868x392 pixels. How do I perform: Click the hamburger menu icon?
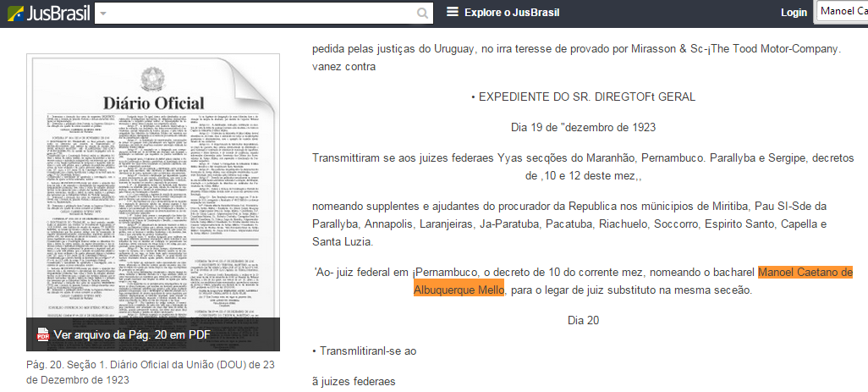click(453, 13)
